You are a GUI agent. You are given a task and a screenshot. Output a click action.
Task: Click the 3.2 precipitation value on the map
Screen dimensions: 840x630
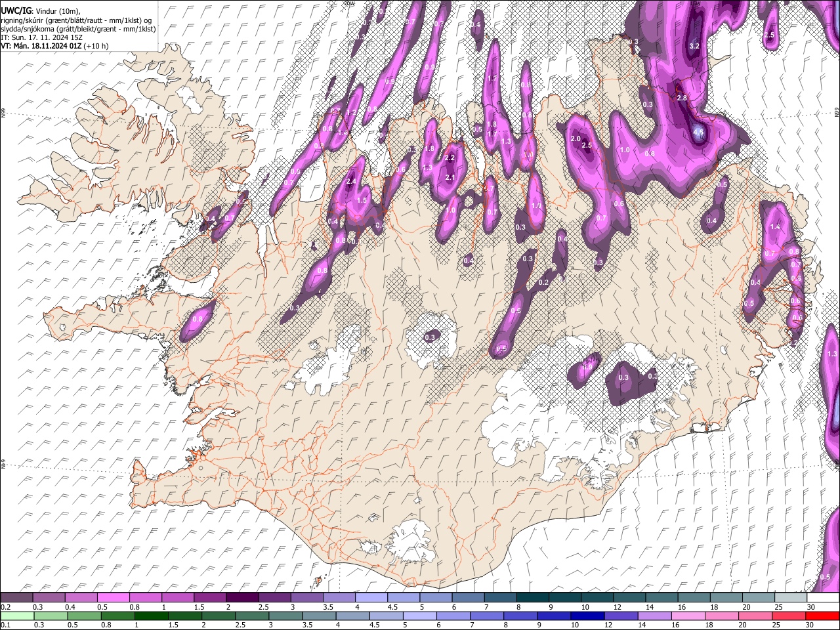[x=695, y=46]
